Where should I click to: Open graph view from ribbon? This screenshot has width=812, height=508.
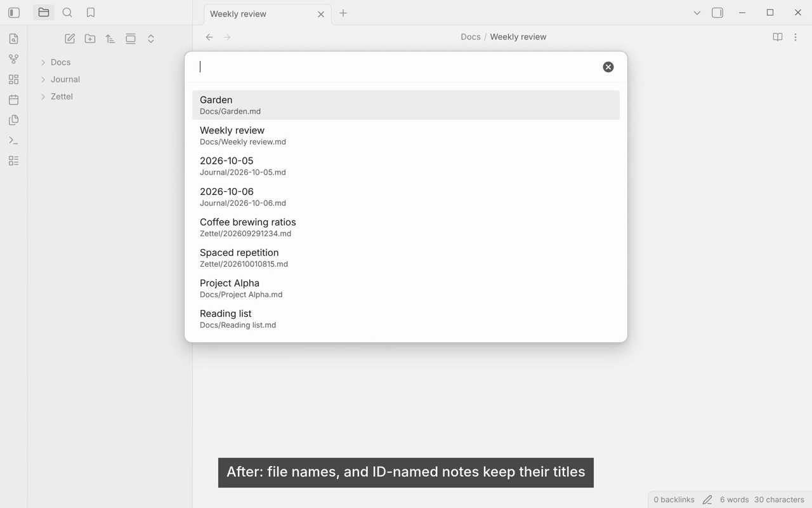(14, 59)
